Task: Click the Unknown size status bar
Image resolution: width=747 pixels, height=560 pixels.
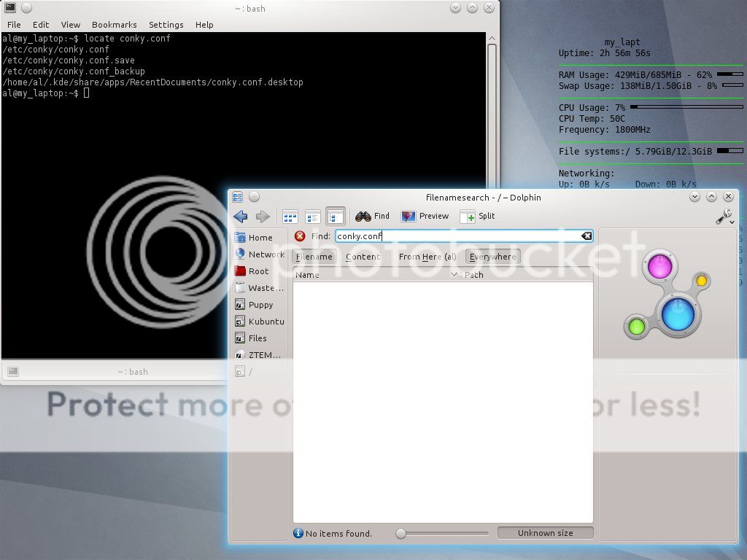Action: tap(546, 533)
